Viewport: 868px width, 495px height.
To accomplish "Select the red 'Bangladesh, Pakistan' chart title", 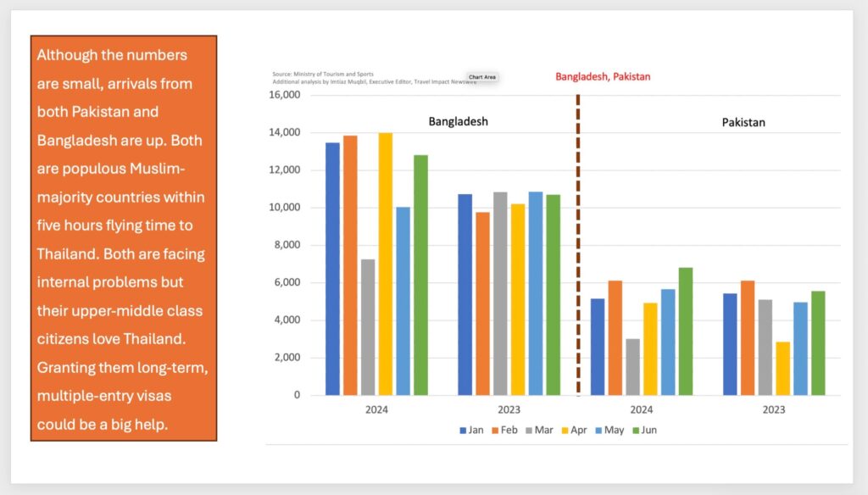I will [603, 76].
